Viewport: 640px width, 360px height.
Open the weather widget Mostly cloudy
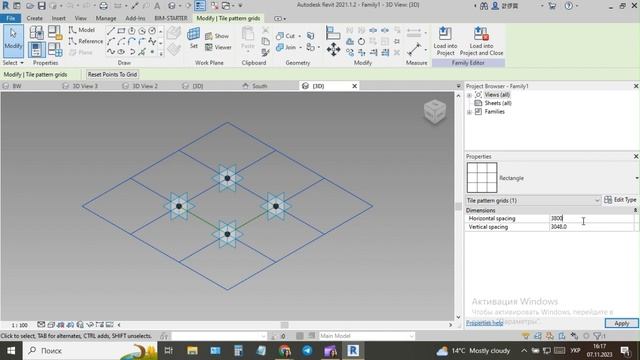(x=473, y=351)
